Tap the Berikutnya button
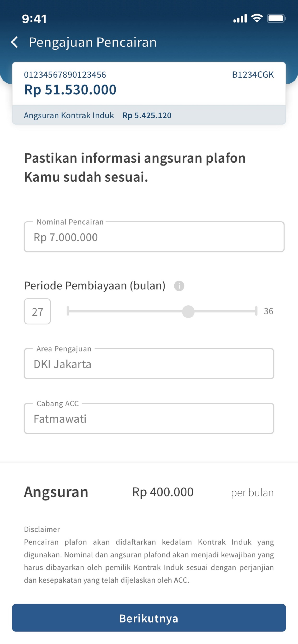 149,619
